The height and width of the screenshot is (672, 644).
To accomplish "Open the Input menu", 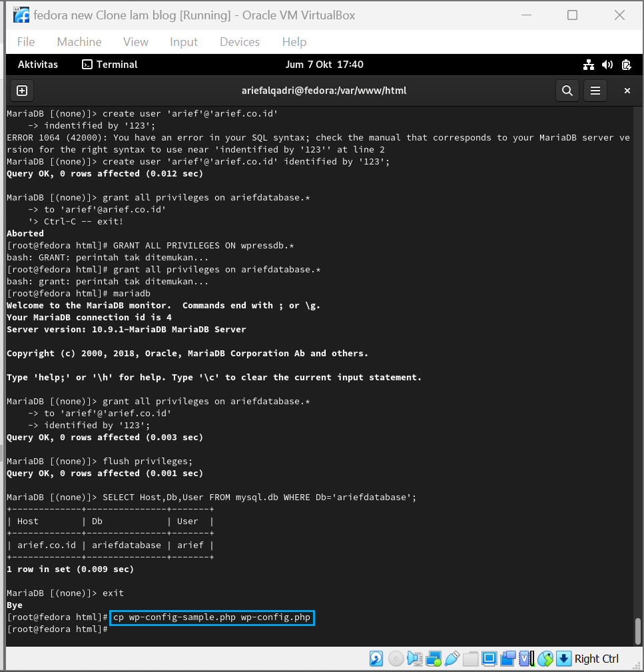I will [183, 42].
